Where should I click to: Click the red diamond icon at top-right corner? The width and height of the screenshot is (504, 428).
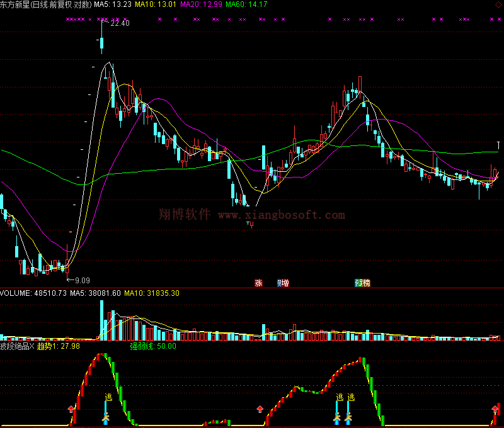click(x=498, y=4)
